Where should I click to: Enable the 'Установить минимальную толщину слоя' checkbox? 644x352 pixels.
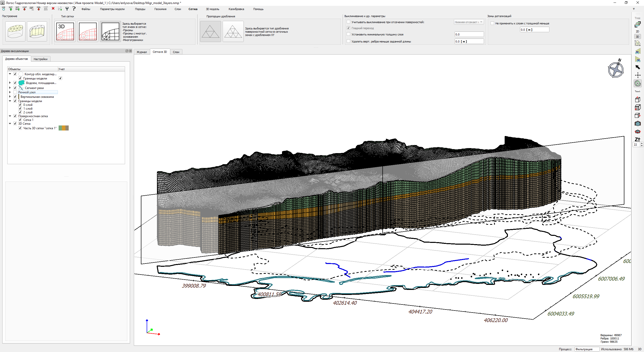pos(348,34)
